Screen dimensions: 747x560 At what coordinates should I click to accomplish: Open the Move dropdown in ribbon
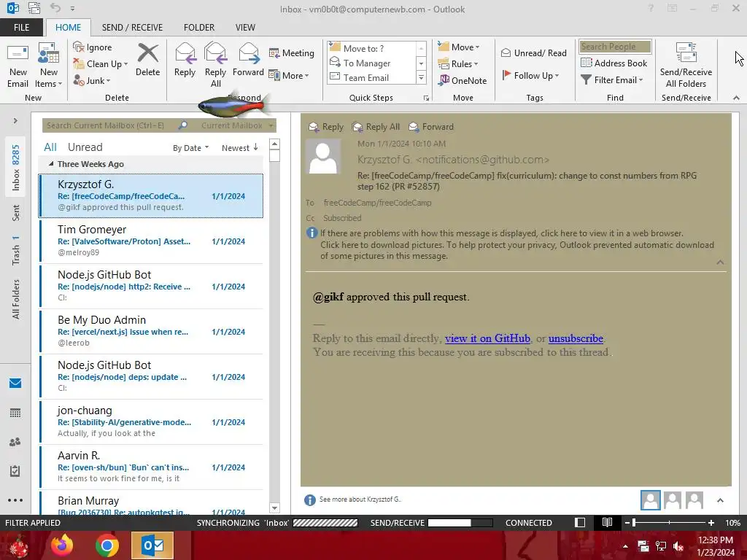tap(458, 47)
